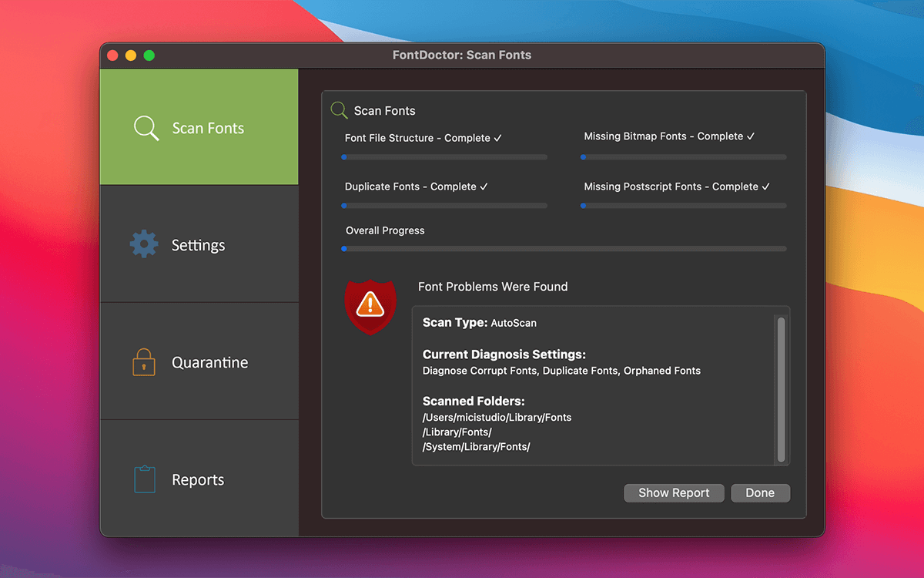Viewport: 924px width, 578px height.
Task: Click the Font File Structure progress bar
Action: (x=444, y=157)
